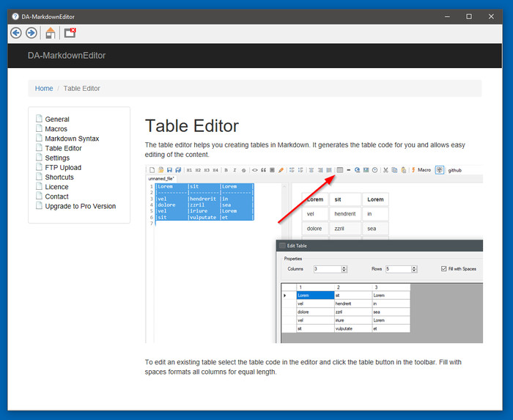Click the Table Editor breadcrumb text
This screenshot has height=420, width=513.
click(x=82, y=88)
